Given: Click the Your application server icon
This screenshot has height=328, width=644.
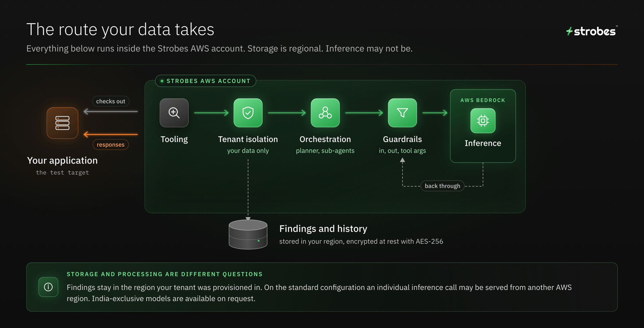Looking at the screenshot, I should pyautogui.click(x=62, y=123).
